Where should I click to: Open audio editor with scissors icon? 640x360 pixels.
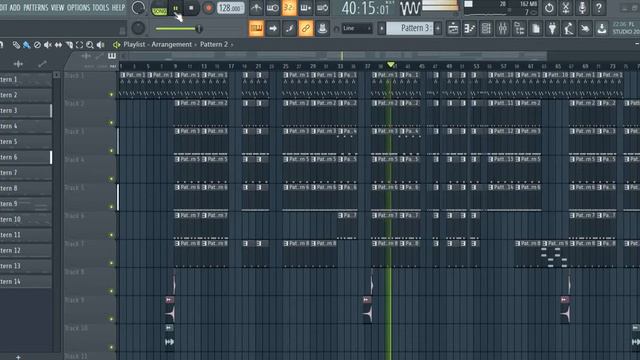(566, 8)
